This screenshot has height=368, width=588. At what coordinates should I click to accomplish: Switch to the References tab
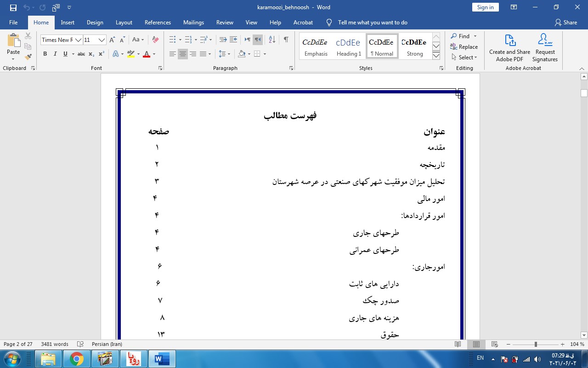pos(158,23)
